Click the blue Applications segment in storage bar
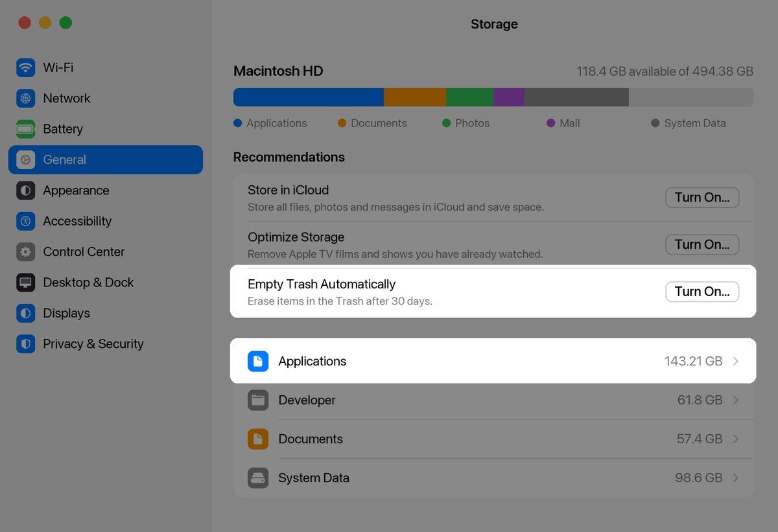 [x=309, y=97]
